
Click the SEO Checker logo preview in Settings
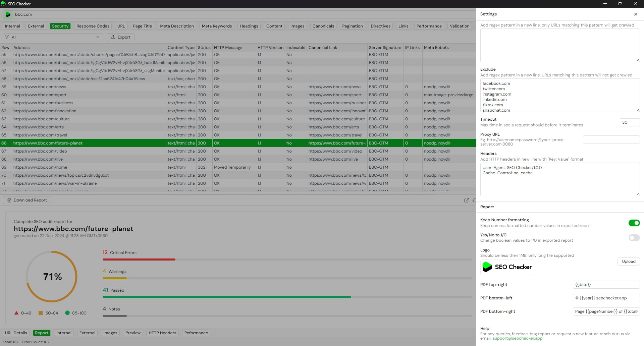pyautogui.click(x=507, y=267)
